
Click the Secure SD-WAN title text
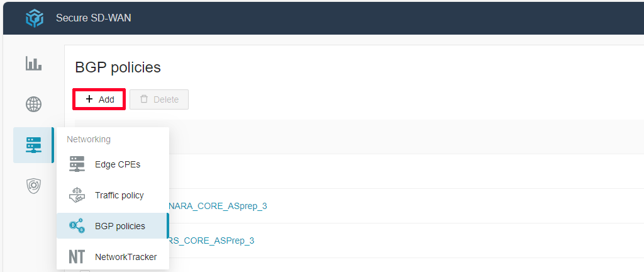93,18
